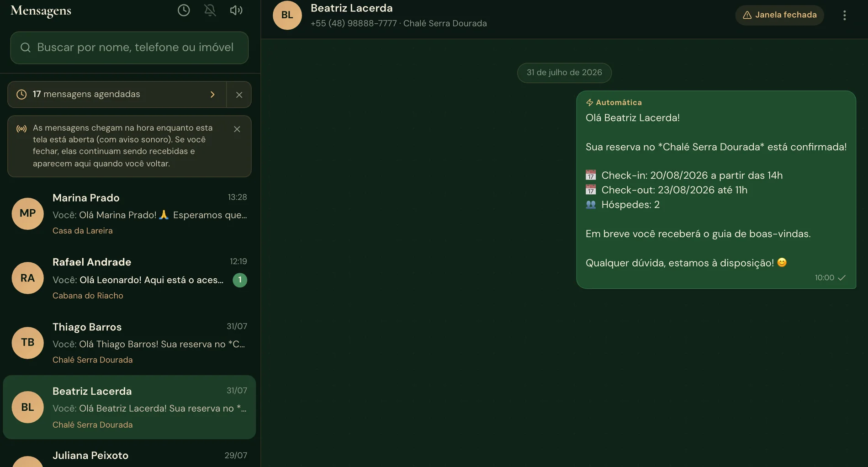Open Juliana Peixoto conversation

click(x=129, y=456)
